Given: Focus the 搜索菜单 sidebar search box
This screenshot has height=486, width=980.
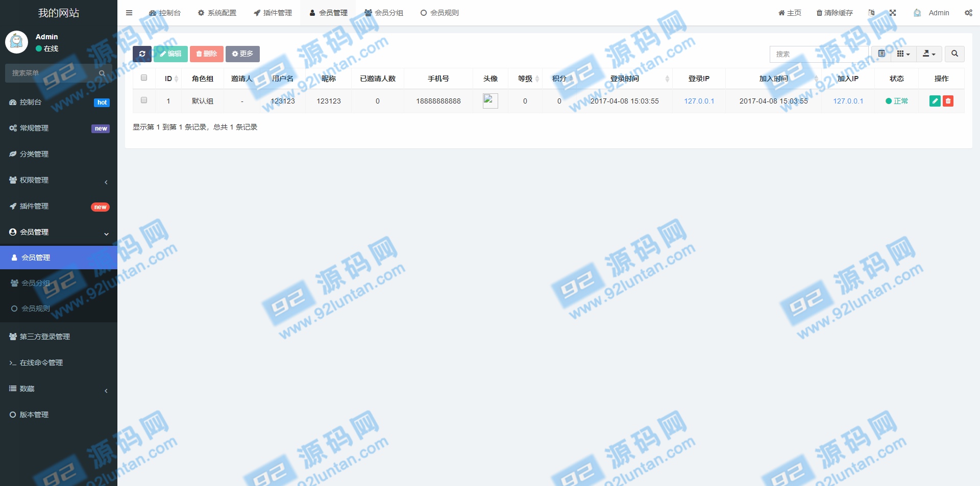Looking at the screenshot, I should pyautogui.click(x=51, y=73).
